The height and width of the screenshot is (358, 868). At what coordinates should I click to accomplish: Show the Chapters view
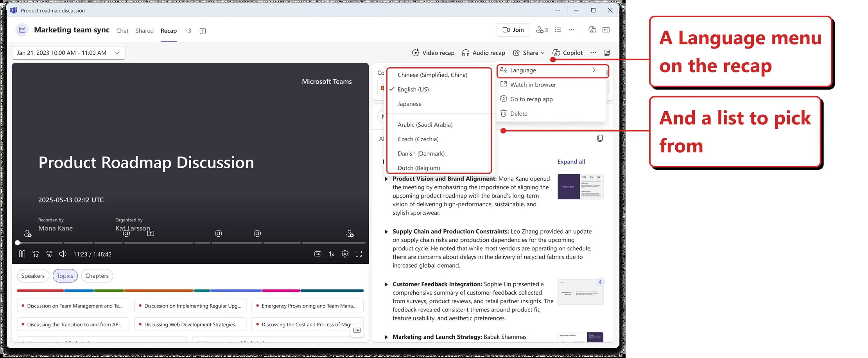tap(97, 276)
